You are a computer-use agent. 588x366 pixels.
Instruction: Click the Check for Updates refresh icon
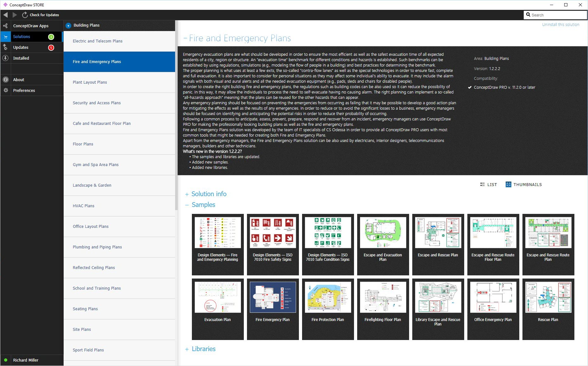point(25,15)
